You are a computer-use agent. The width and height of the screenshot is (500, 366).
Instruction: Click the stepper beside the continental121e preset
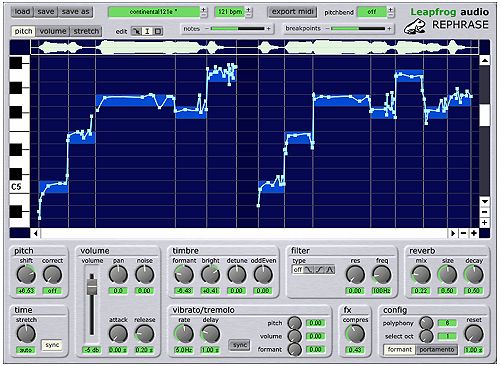[203, 12]
